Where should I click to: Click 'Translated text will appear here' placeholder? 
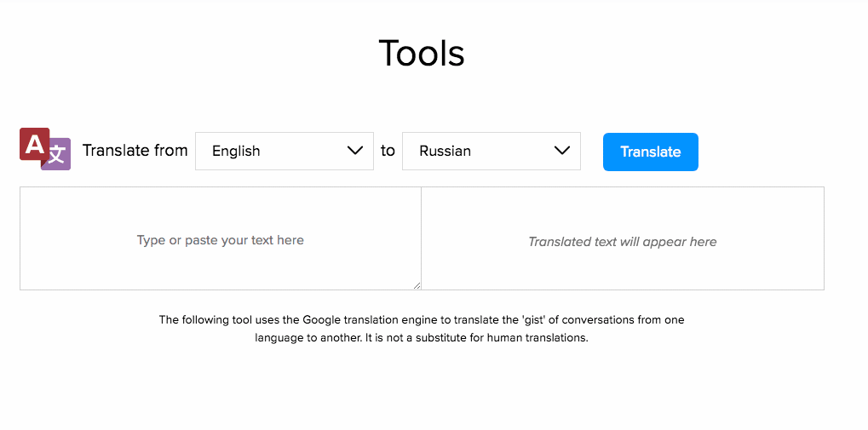coord(622,242)
